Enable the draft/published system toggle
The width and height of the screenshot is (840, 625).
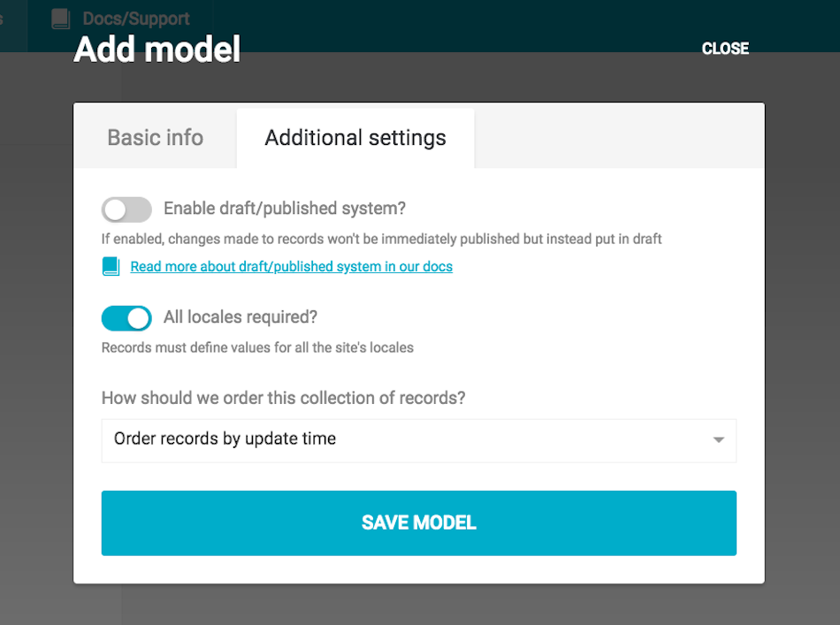point(126,210)
